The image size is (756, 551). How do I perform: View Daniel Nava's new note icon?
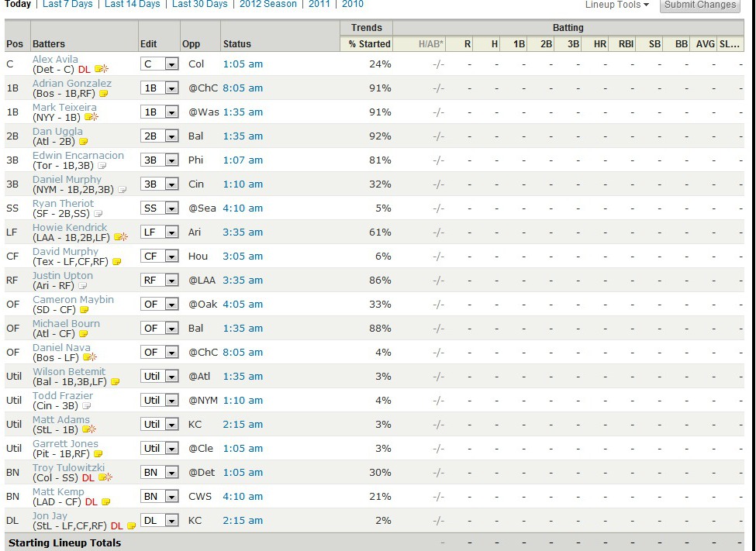(x=90, y=357)
